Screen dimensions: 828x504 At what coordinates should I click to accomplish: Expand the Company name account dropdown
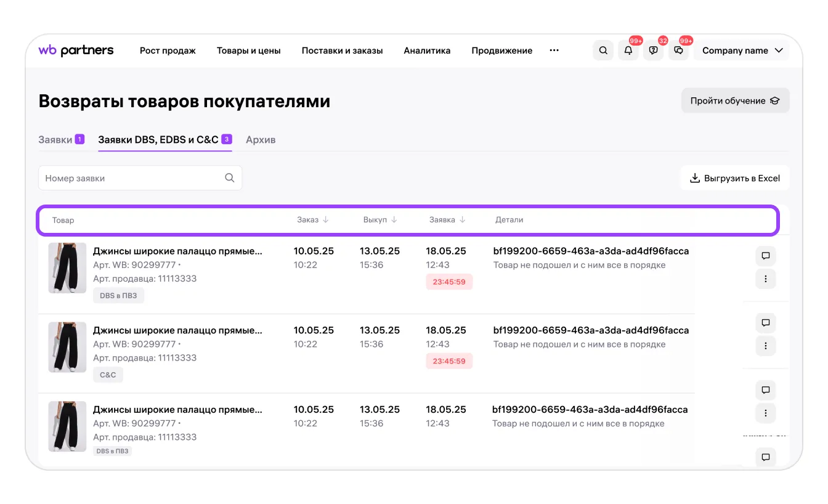click(x=742, y=51)
